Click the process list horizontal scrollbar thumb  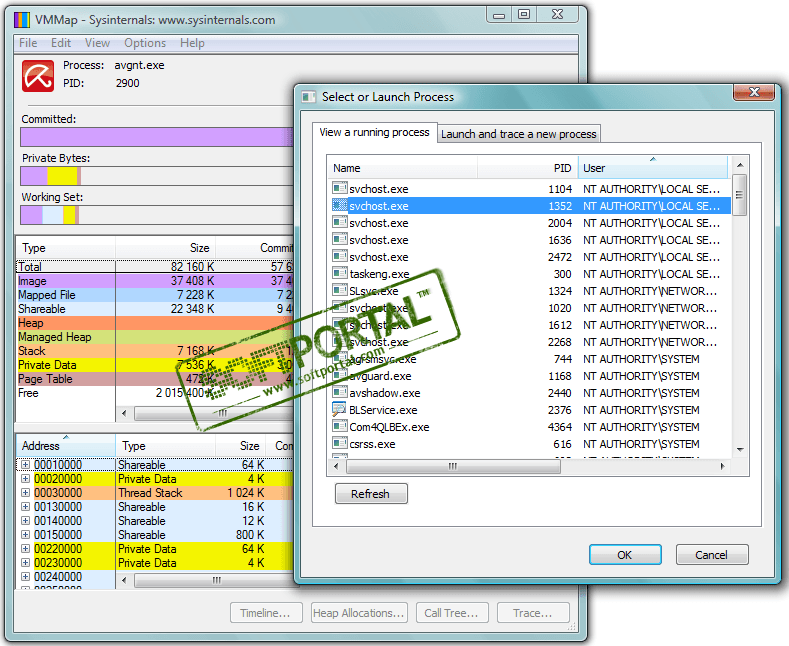click(453, 466)
